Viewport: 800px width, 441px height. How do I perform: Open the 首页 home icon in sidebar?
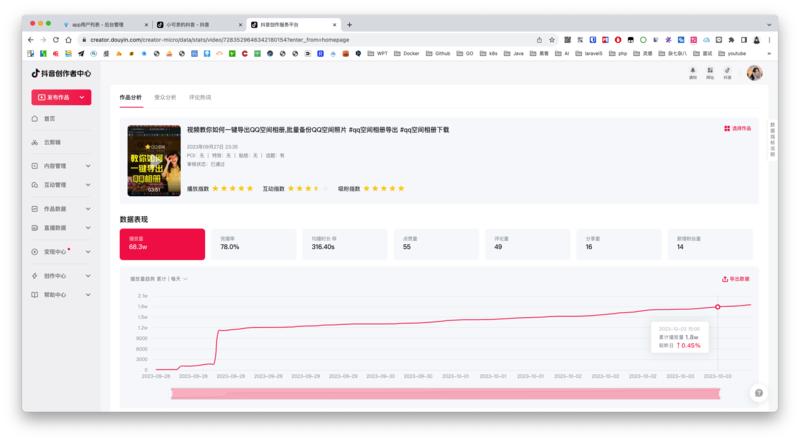(35, 118)
